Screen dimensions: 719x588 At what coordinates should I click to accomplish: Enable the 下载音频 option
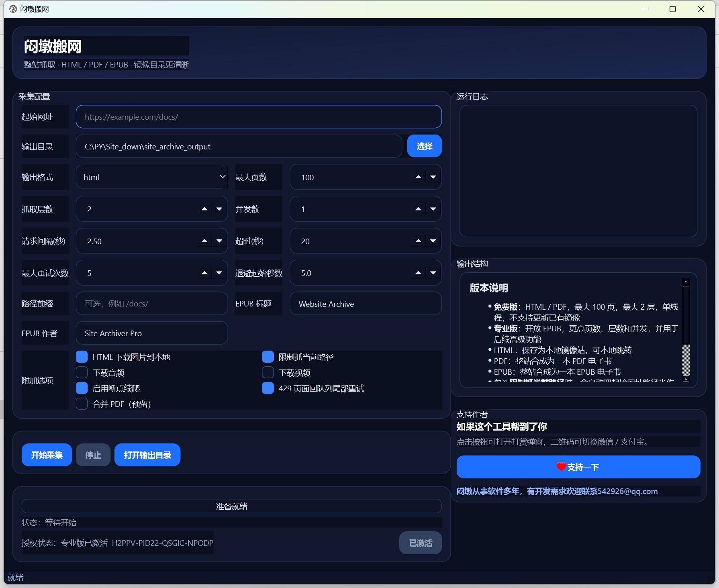coord(82,372)
